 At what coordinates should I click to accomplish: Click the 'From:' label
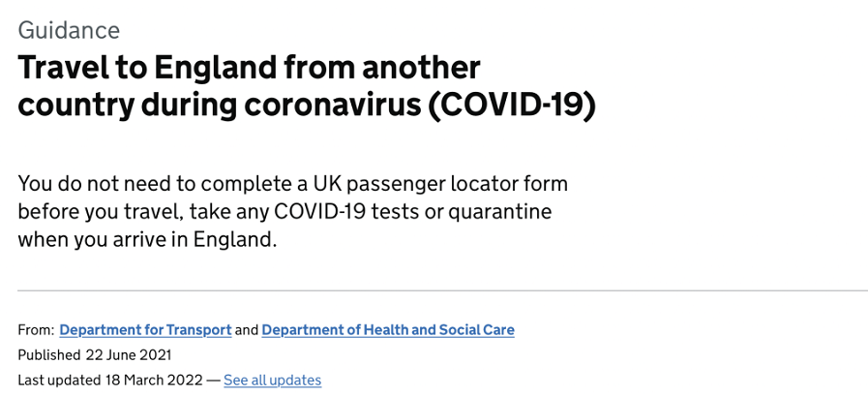[36, 330]
